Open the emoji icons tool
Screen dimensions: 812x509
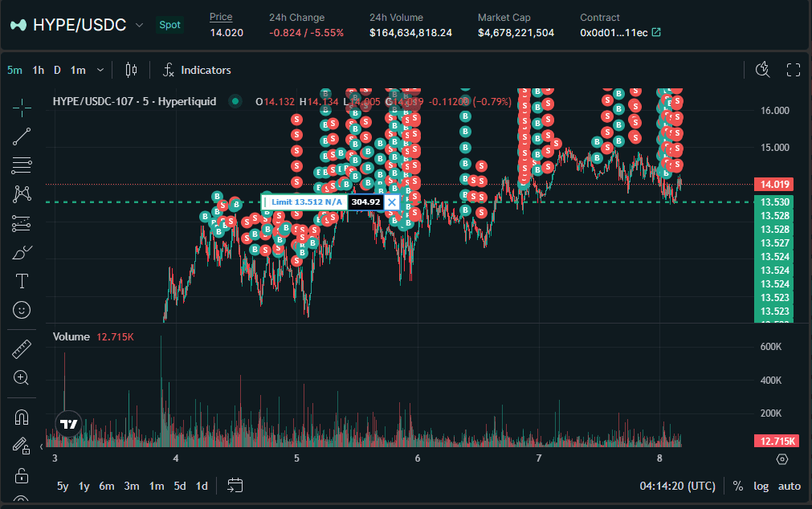22,309
